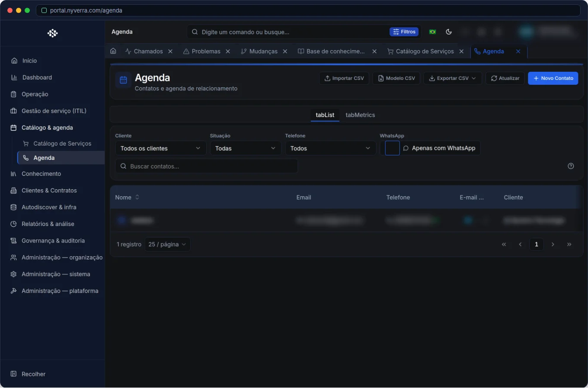588x388 pixels.
Task: Go to the first page of results
Action: coord(504,245)
